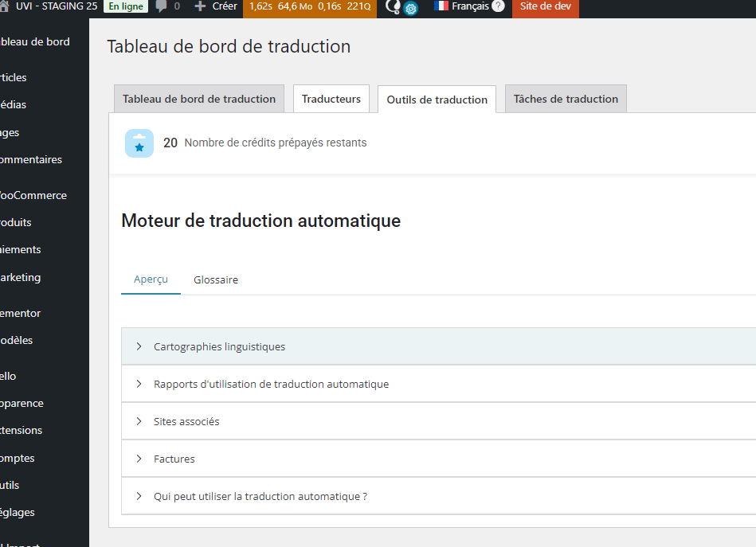This screenshot has width=756, height=547.
Task: Click the French flag language icon
Action: tap(441, 6)
